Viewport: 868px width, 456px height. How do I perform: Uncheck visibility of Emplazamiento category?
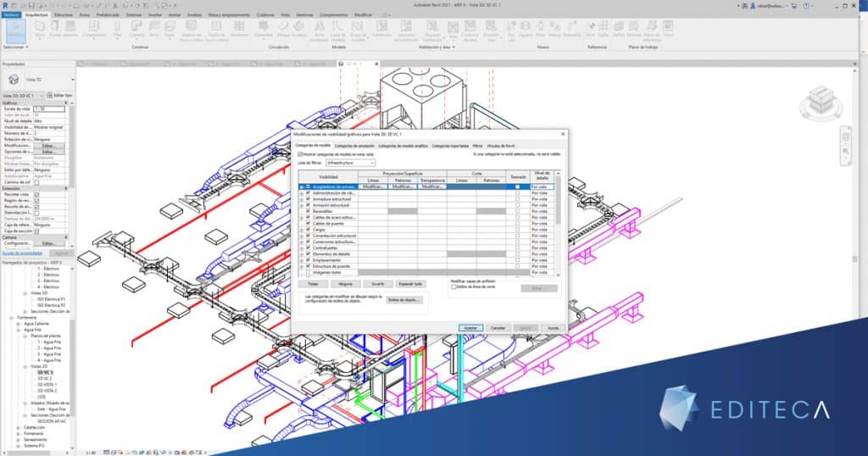click(309, 260)
